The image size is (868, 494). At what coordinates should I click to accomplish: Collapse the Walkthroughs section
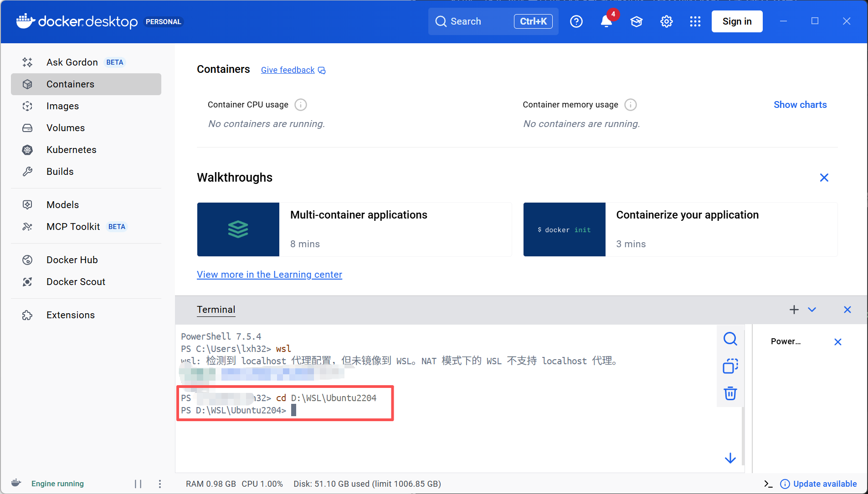coord(824,178)
